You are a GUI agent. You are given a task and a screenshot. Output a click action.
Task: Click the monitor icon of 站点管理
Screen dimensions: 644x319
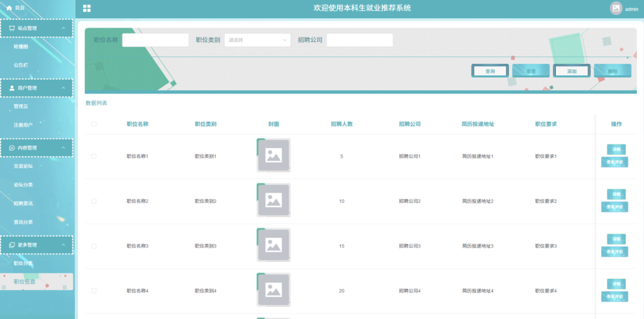coord(12,28)
